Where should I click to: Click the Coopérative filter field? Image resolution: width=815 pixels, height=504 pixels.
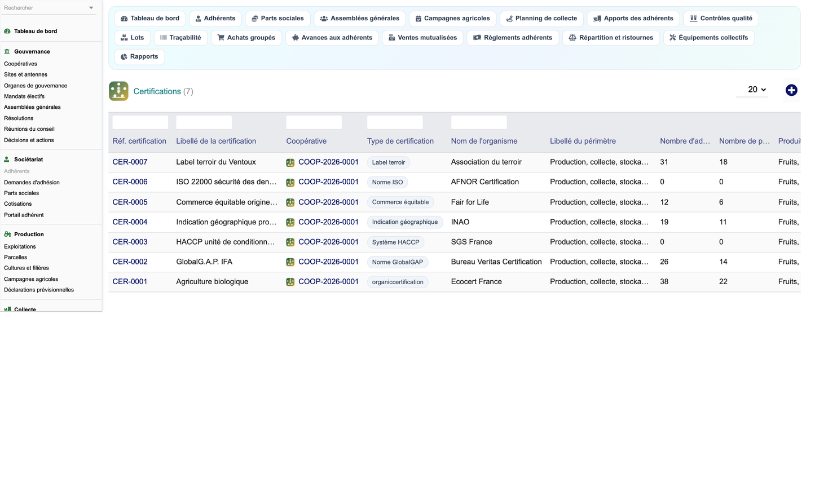[x=314, y=122]
